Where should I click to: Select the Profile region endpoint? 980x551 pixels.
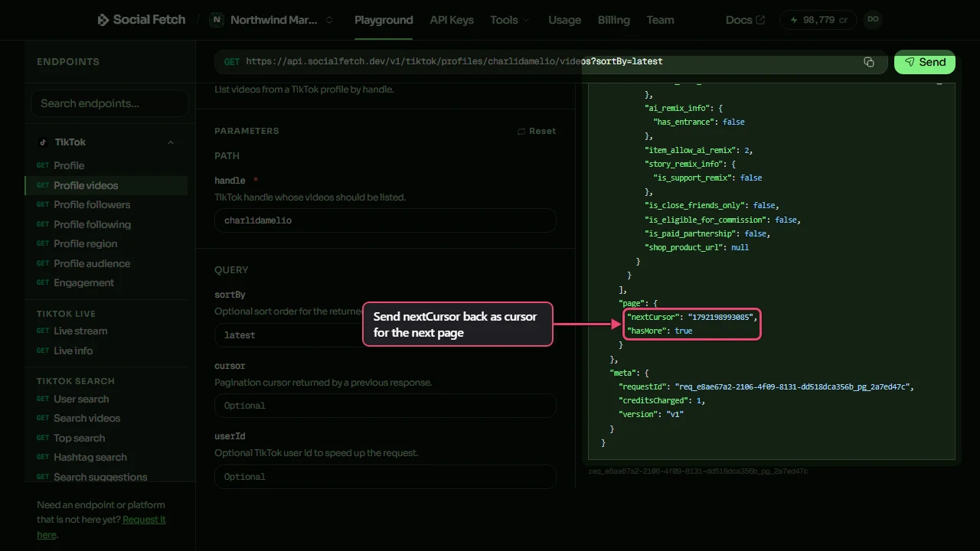[106, 243]
